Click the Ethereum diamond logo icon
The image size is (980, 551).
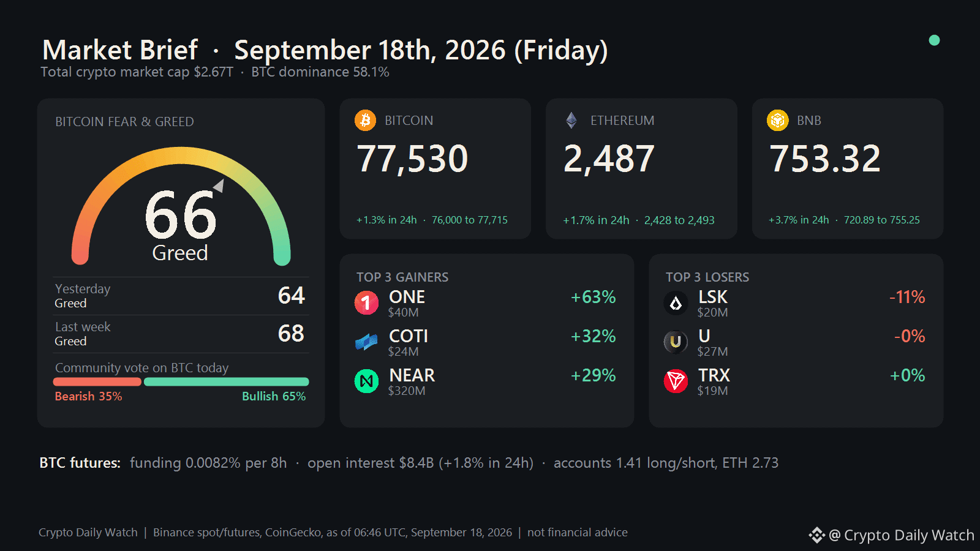pyautogui.click(x=571, y=120)
